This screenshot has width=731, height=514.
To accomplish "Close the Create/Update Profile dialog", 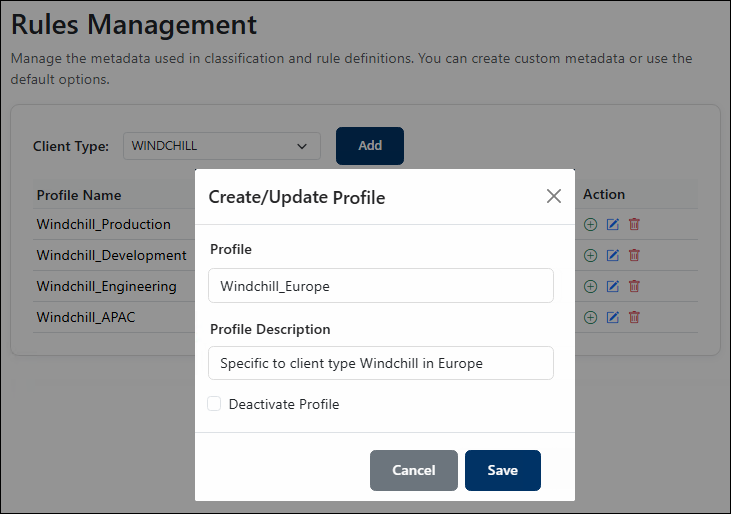I will coord(553,196).
